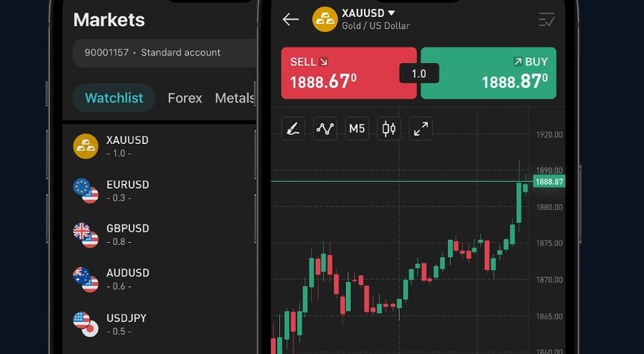Tap the EURUSD flags icon in watchlist
Screen dimensions: 644x354
click(86, 191)
